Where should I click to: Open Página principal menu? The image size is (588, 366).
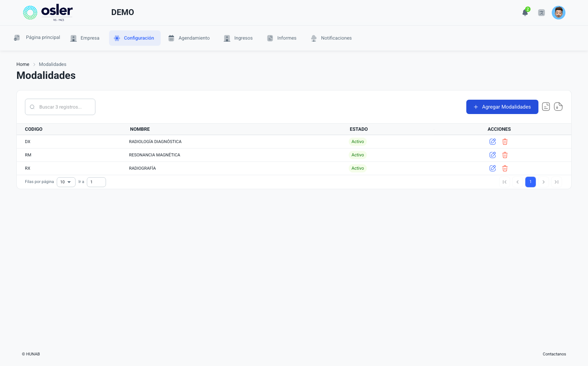coord(37,38)
